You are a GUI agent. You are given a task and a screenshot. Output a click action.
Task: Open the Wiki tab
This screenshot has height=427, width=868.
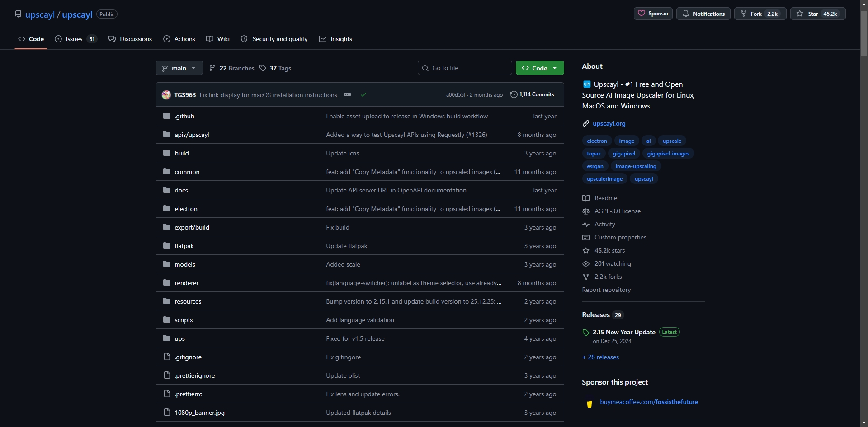(x=218, y=39)
